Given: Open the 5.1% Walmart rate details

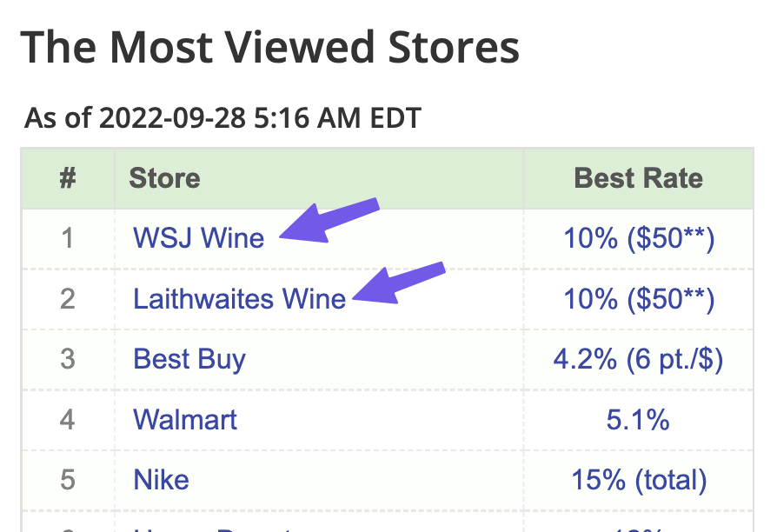Looking at the screenshot, I should 639,419.
